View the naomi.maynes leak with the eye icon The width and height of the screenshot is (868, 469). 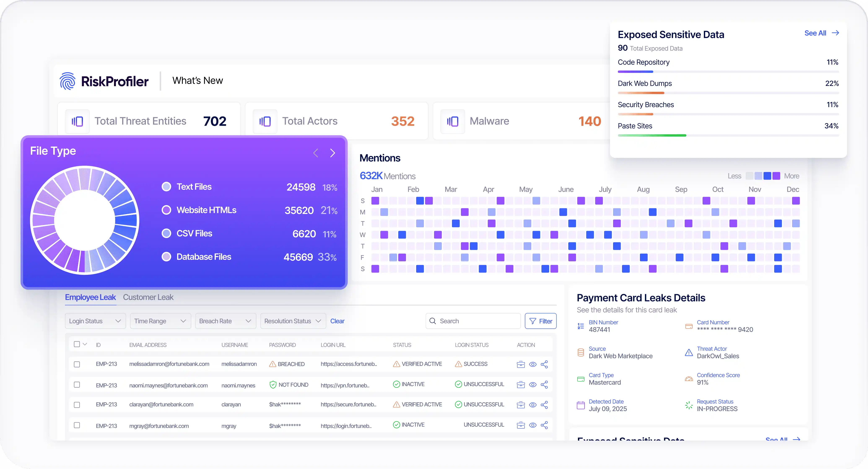pos(533,384)
